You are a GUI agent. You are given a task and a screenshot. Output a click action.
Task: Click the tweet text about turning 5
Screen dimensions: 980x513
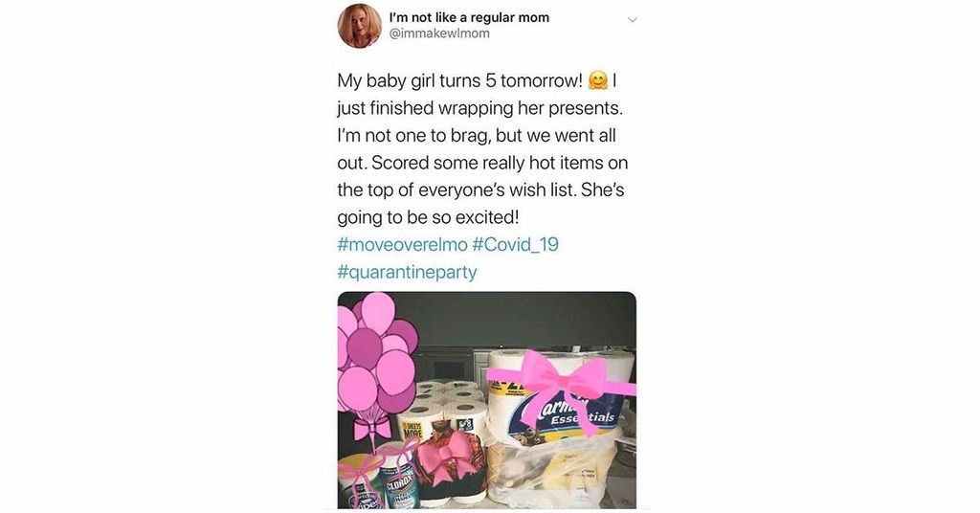(x=482, y=148)
